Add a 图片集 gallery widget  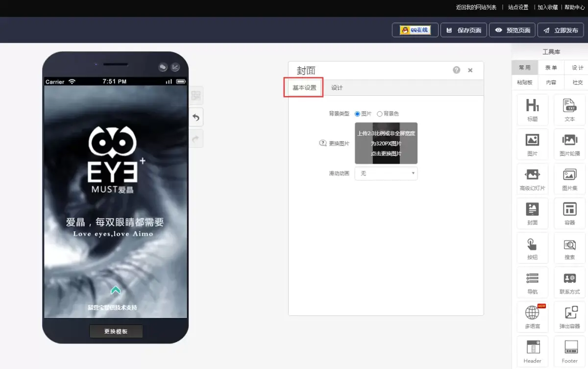click(x=569, y=179)
